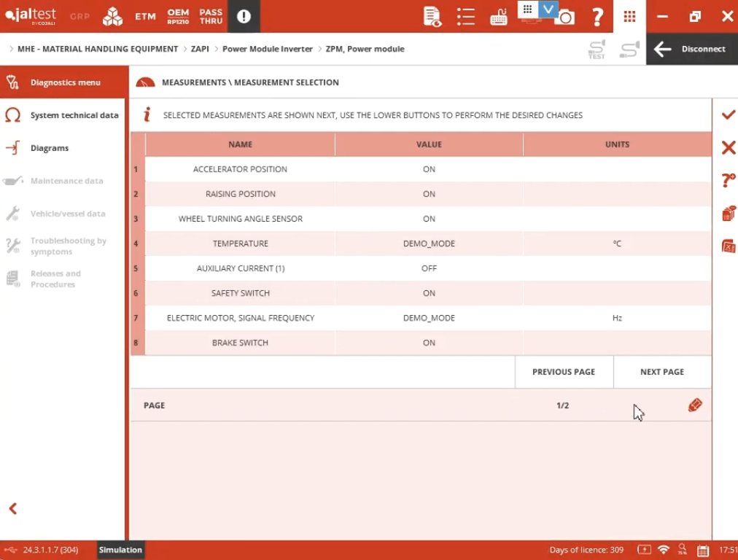The height and width of the screenshot is (560, 738).
Task: Click Power Module Inverter breadcrumb
Action: click(x=268, y=49)
